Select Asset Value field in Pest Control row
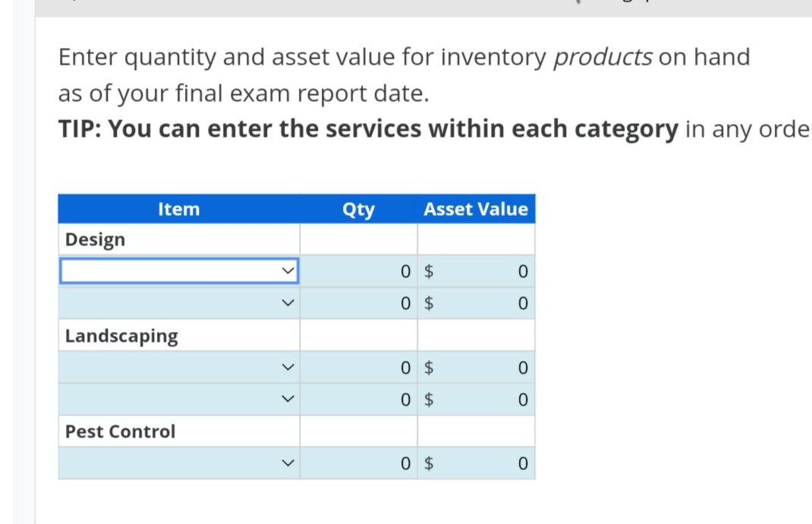The width and height of the screenshot is (812, 524). tap(477, 462)
